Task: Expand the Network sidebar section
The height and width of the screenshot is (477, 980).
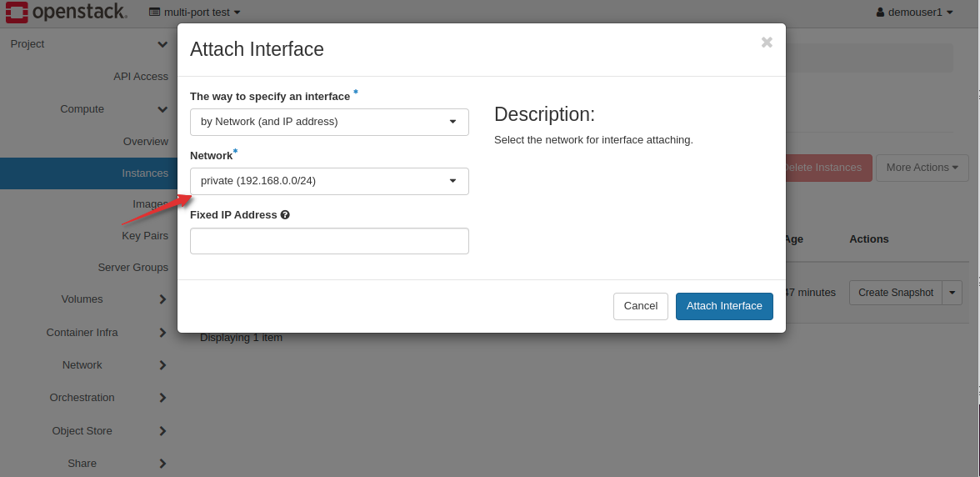Action: point(162,365)
